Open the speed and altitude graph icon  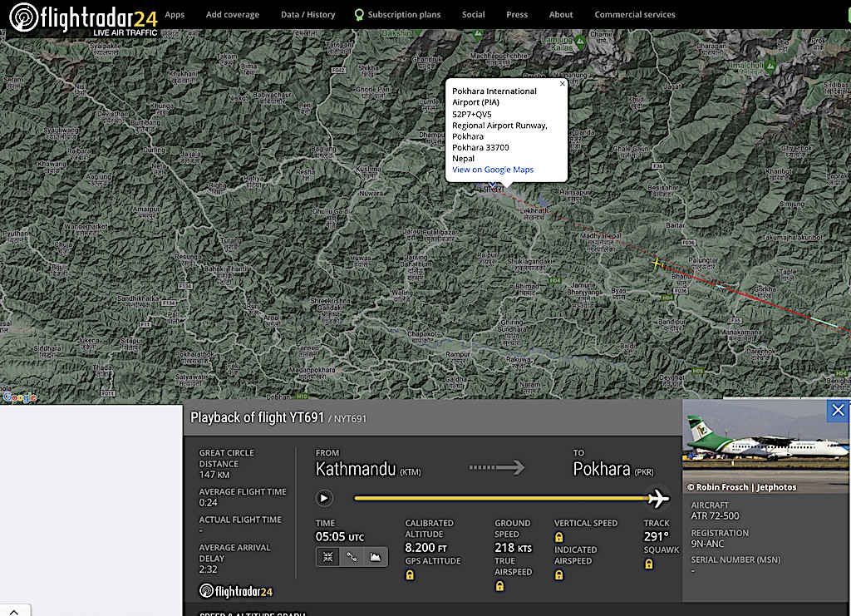click(x=375, y=557)
